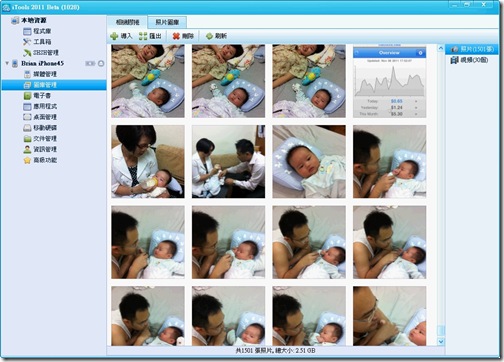This screenshot has width=504, height=362.
Task: Click the green plus 導入 import button
Action: click(x=121, y=36)
